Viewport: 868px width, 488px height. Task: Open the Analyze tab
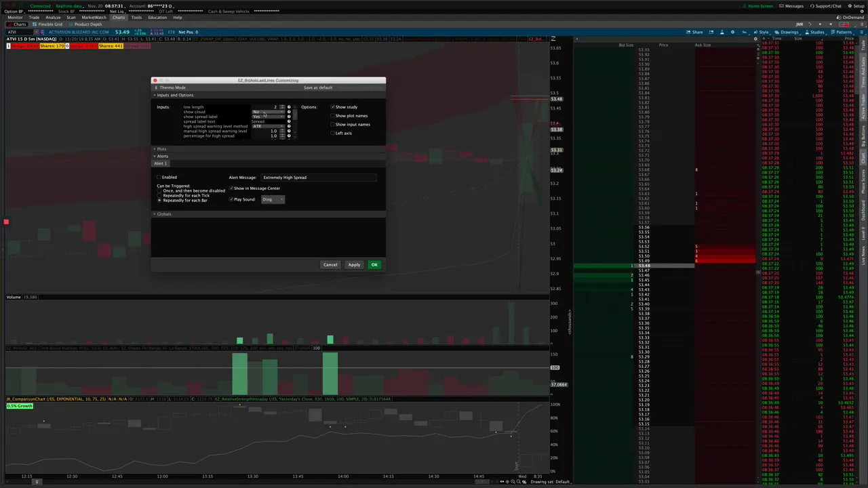(x=53, y=18)
